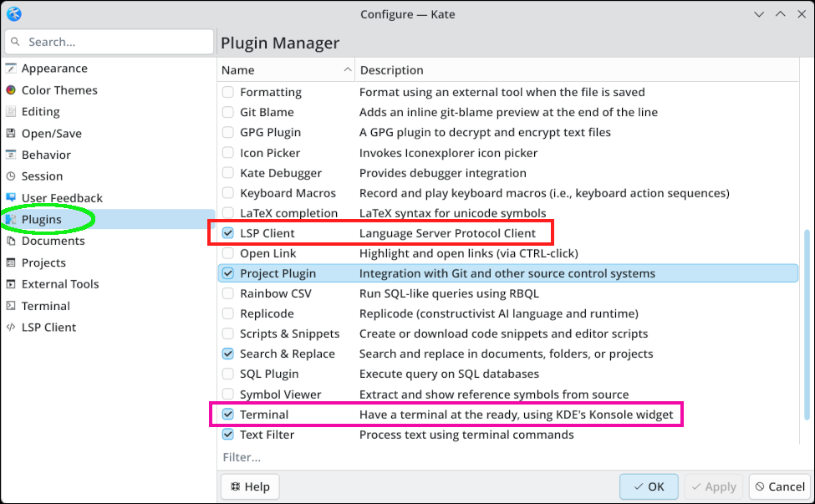The image size is (815, 504).
Task: Uncheck the Text Filter plugin
Action: [x=227, y=435]
